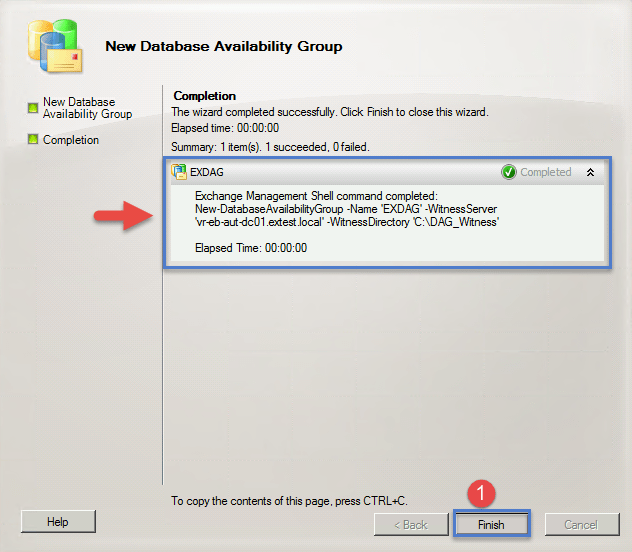The width and height of the screenshot is (632, 552).
Task: Click the wizard database and mail header icon
Action: point(55,46)
